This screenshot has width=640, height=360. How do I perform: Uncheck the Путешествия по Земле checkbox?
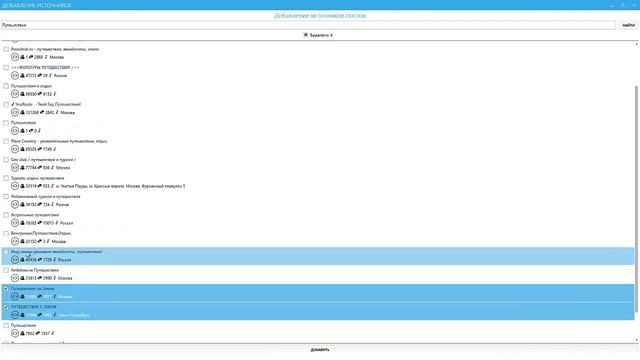(x=6, y=289)
